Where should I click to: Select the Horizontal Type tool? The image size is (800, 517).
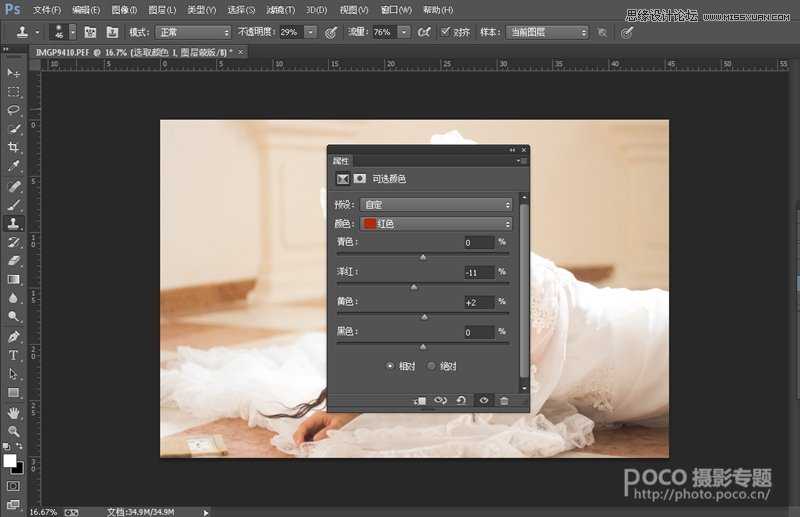click(14, 355)
